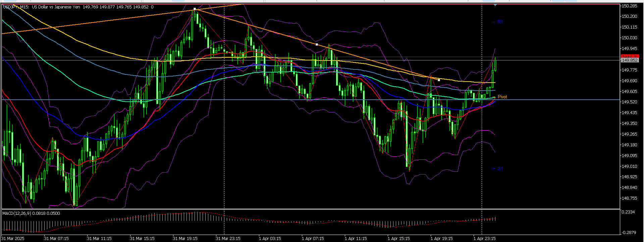
Task: Click the 148.755 price scale value
Action: 629,198
